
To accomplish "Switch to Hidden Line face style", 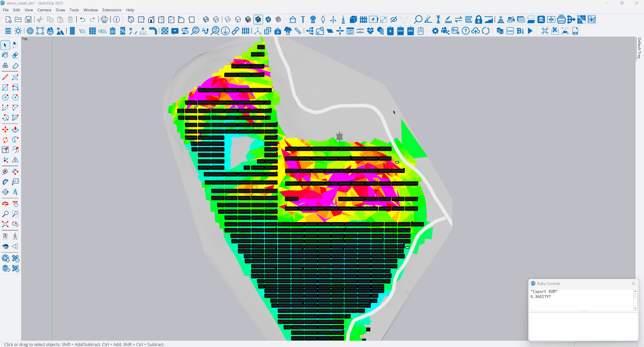I will [x=238, y=19].
